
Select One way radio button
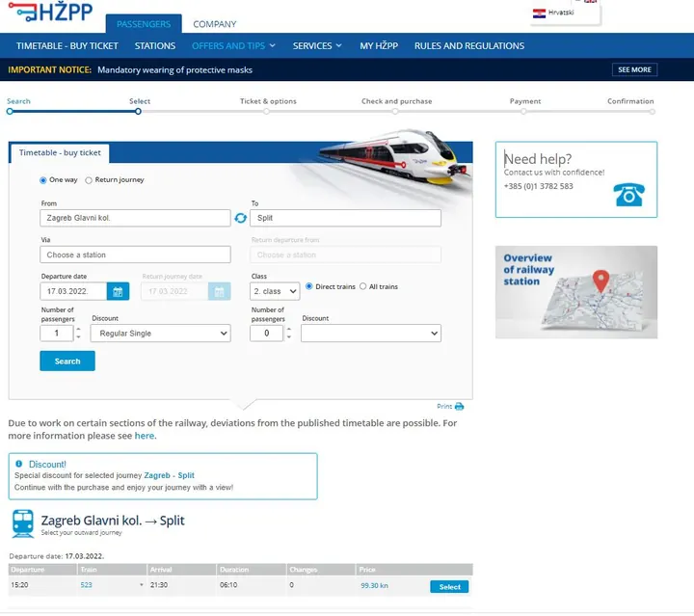(43, 180)
